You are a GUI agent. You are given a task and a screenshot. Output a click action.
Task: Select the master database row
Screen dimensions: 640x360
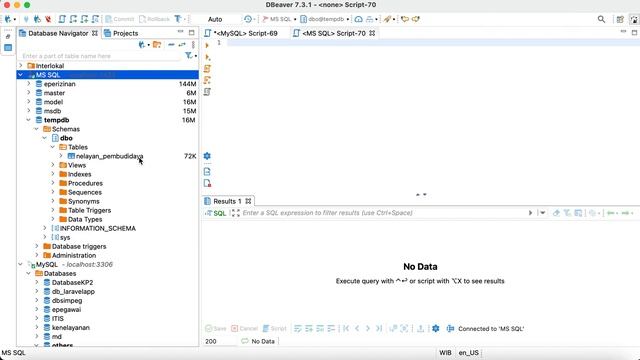[x=107, y=93]
